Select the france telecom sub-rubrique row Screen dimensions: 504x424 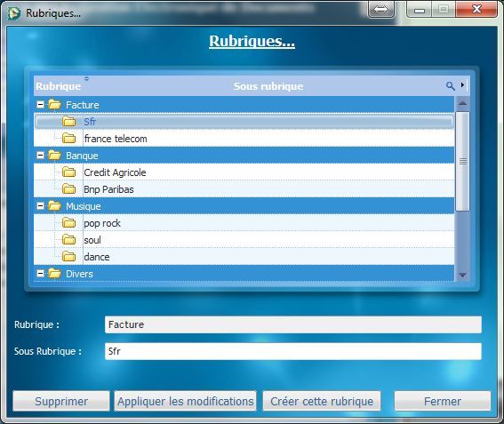pyautogui.click(x=244, y=139)
